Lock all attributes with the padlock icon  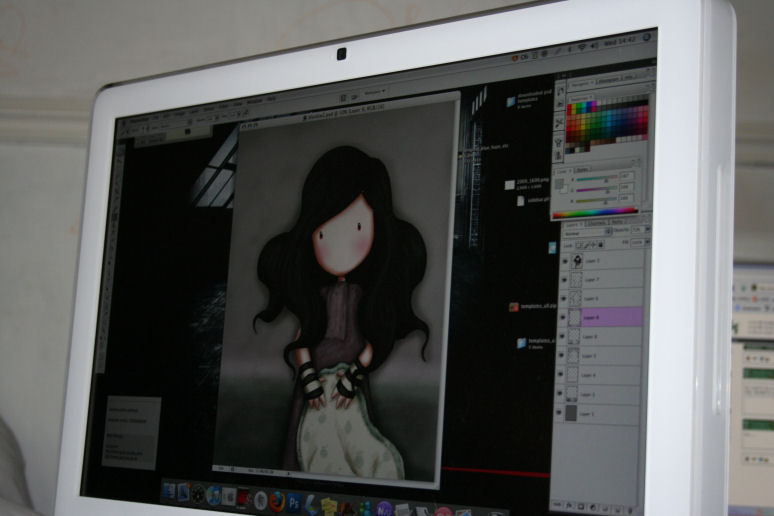(x=601, y=244)
